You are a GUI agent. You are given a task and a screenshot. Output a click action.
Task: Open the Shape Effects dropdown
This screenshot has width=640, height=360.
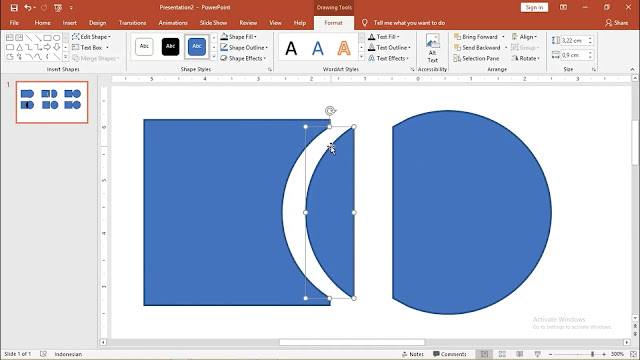(x=243, y=58)
